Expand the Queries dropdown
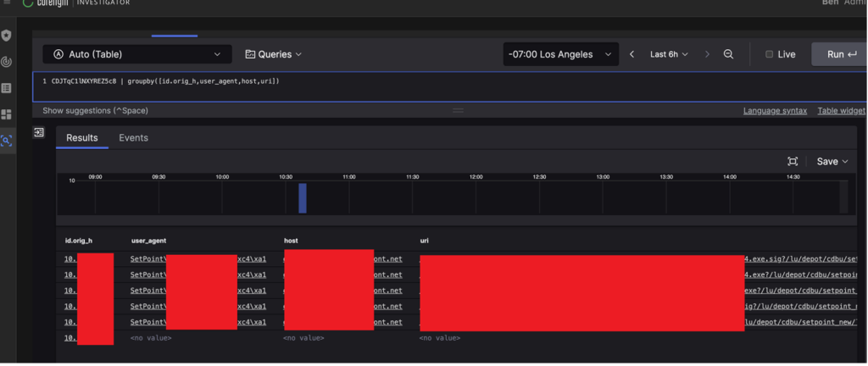The height and width of the screenshot is (366, 868). tap(273, 54)
